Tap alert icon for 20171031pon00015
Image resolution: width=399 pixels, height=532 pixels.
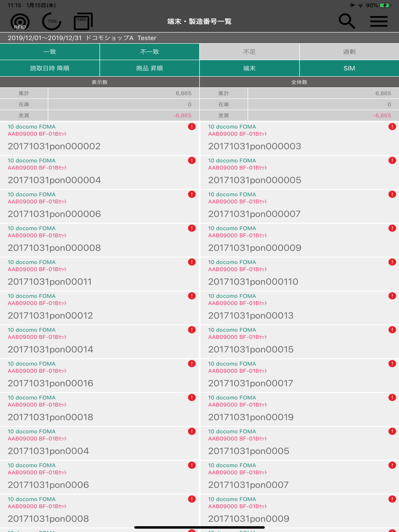click(392, 330)
